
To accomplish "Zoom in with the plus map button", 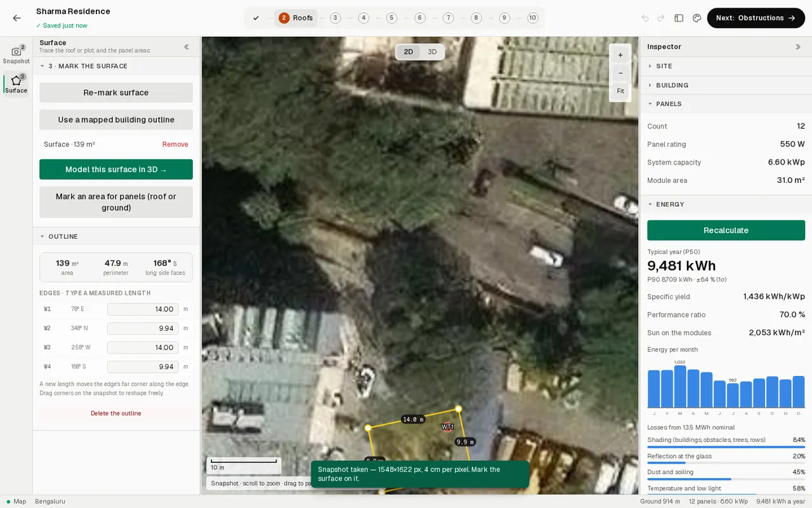I will (x=620, y=55).
